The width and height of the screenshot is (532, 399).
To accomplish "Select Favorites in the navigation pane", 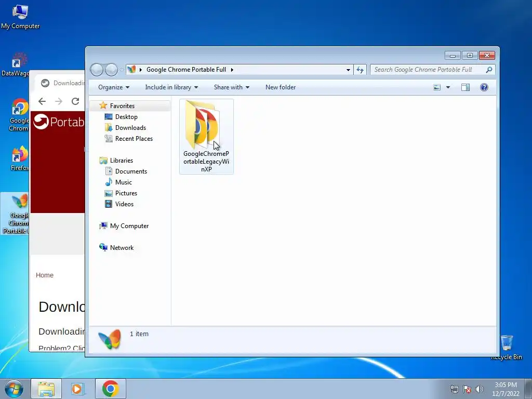I will coord(122,106).
